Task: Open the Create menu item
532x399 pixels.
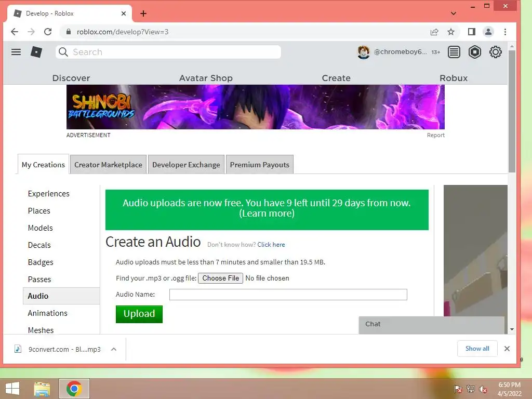Action: 336,78
